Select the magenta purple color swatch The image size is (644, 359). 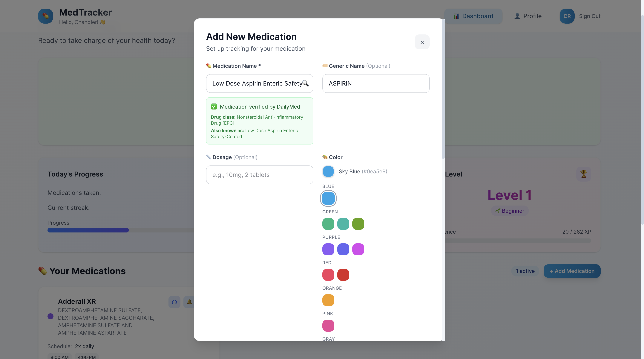click(358, 250)
